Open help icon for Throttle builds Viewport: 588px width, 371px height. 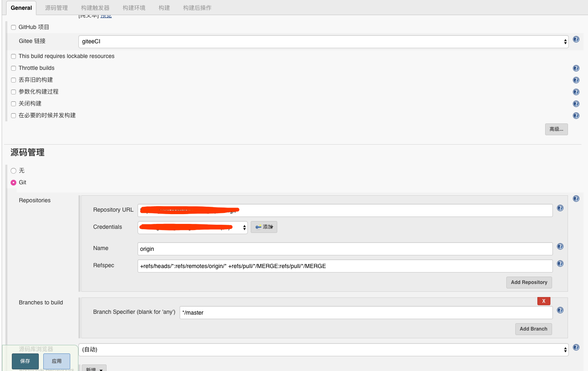pyautogui.click(x=576, y=69)
